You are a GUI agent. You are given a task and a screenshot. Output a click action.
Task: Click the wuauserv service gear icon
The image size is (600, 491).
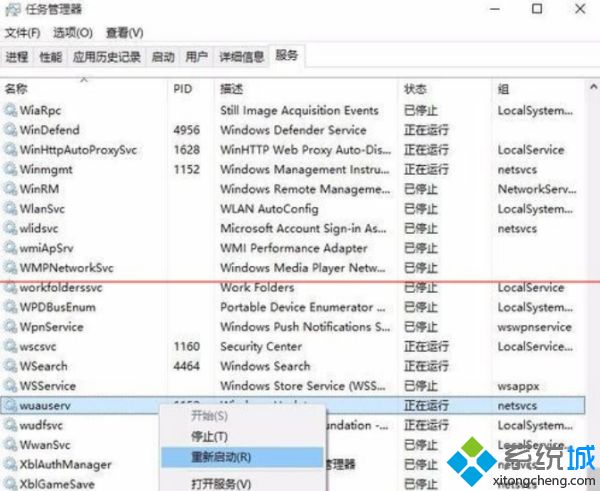click(x=10, y=405)
